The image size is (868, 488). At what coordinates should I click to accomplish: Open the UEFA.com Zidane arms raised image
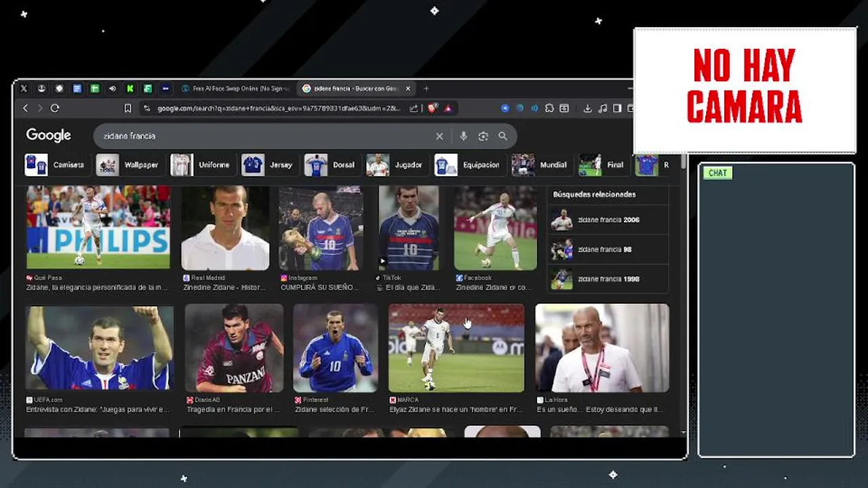[x=100, y=348]
